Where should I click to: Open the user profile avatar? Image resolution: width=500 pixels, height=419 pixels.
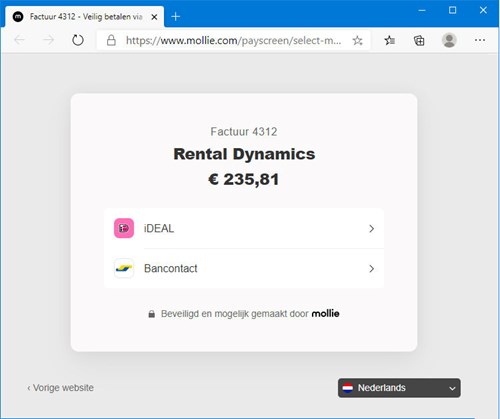point(449,40)
